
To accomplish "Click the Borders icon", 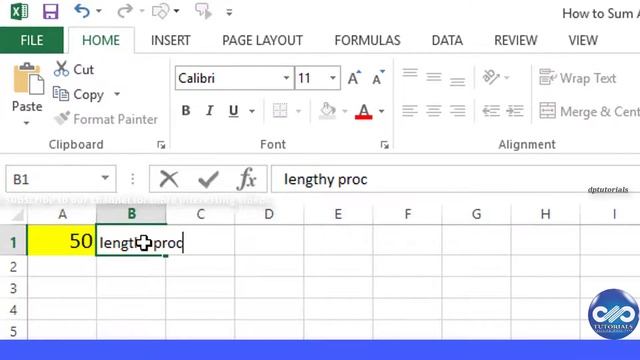I will (280, 111).
